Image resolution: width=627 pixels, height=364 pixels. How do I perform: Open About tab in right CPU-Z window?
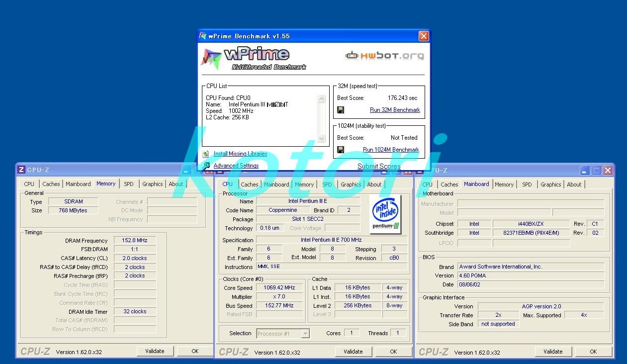574,184
